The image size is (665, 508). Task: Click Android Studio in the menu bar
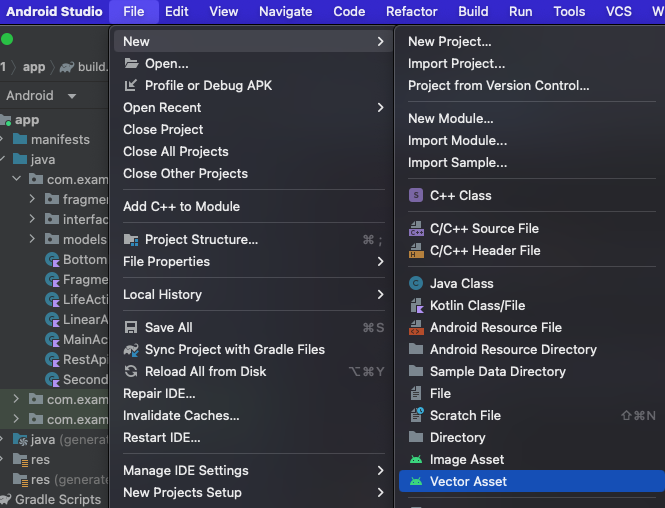54,11
